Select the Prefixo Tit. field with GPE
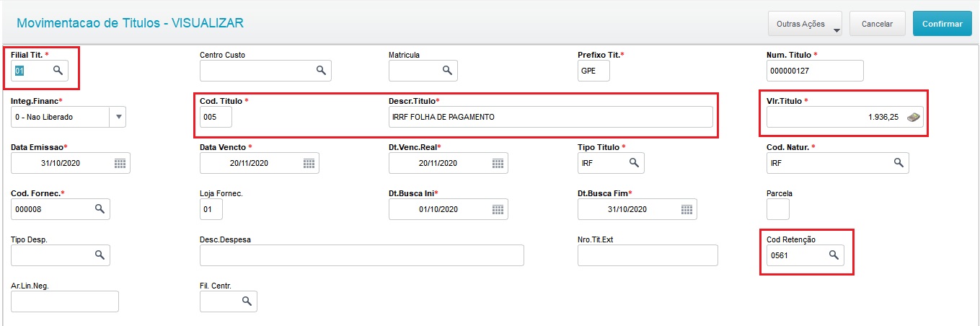Viewport: 980px width, 326px height. tap(593, 71)
